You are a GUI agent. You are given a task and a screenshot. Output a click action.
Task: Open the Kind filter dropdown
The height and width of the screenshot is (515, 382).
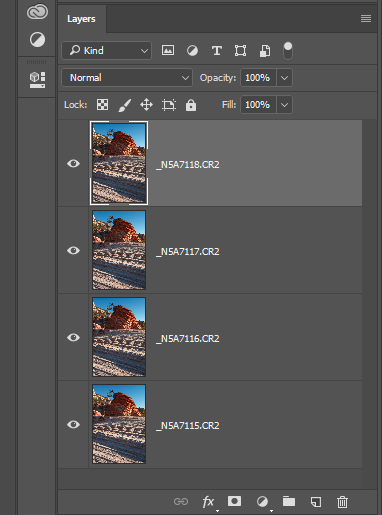pos(107,51)
